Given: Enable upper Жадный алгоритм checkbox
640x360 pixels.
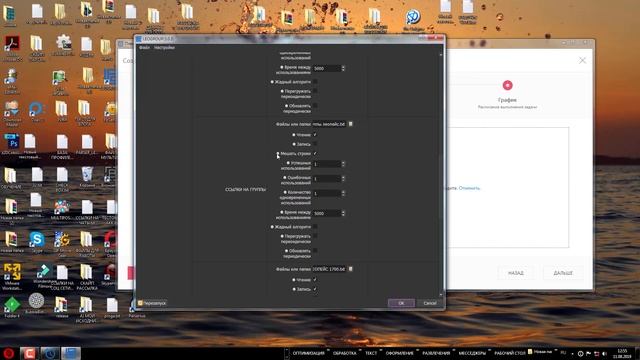Looking at the screenshot, I should click(x=315, y=82).
